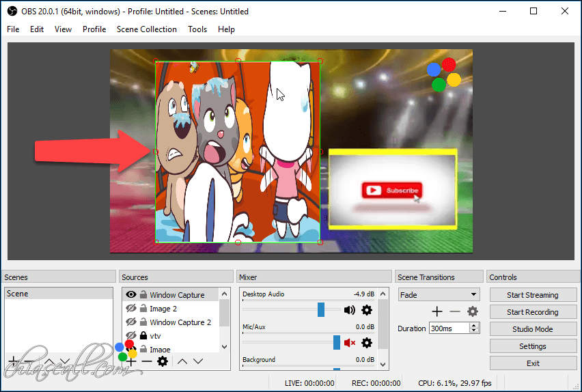Mute Desktop Audio via its speaker icon
This screenshot has width=582, height=392.
[x=349, y=310]
